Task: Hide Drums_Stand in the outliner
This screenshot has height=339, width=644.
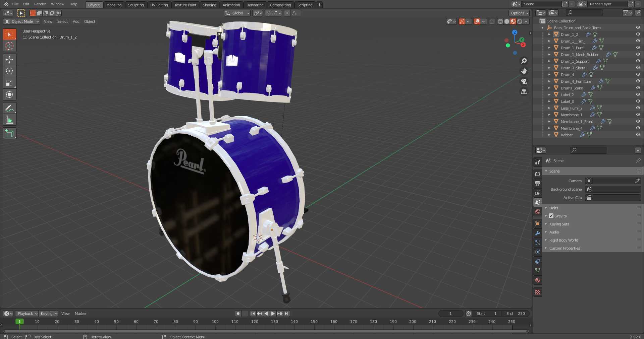Action: coord(638,88)
